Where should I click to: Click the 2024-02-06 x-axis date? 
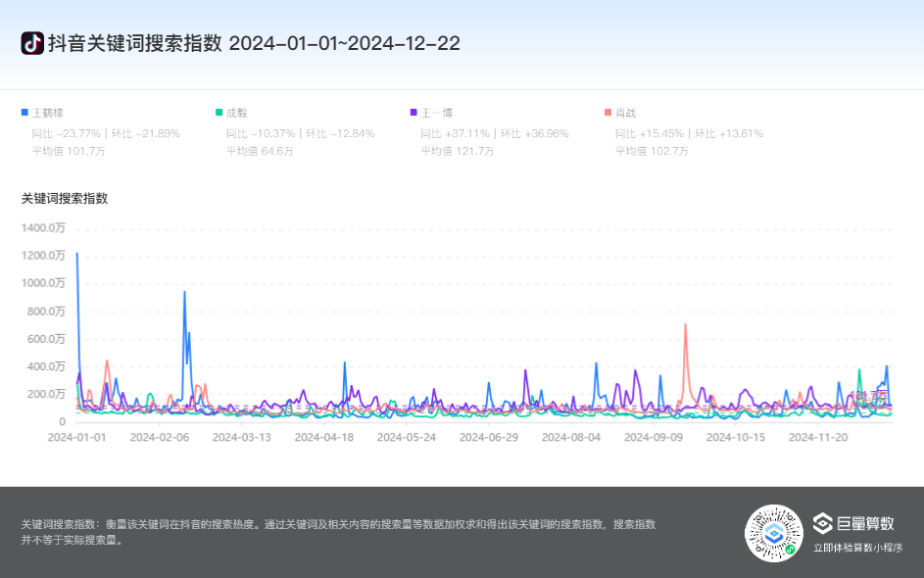(159, 438)
